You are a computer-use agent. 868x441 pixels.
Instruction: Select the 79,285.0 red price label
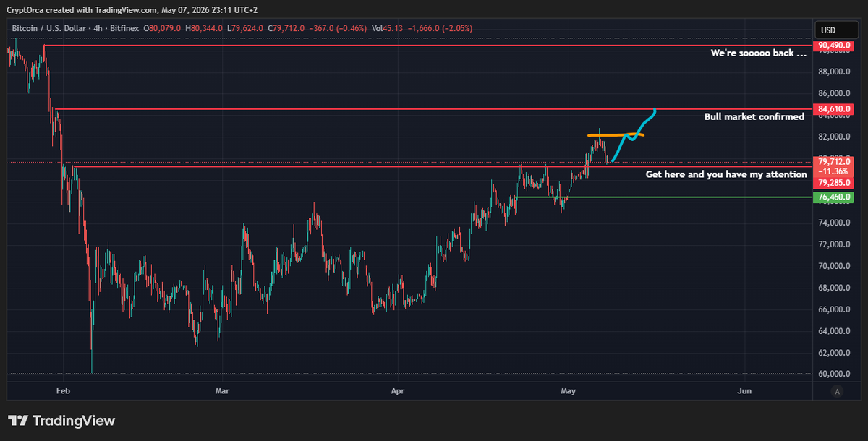(833, 184)
